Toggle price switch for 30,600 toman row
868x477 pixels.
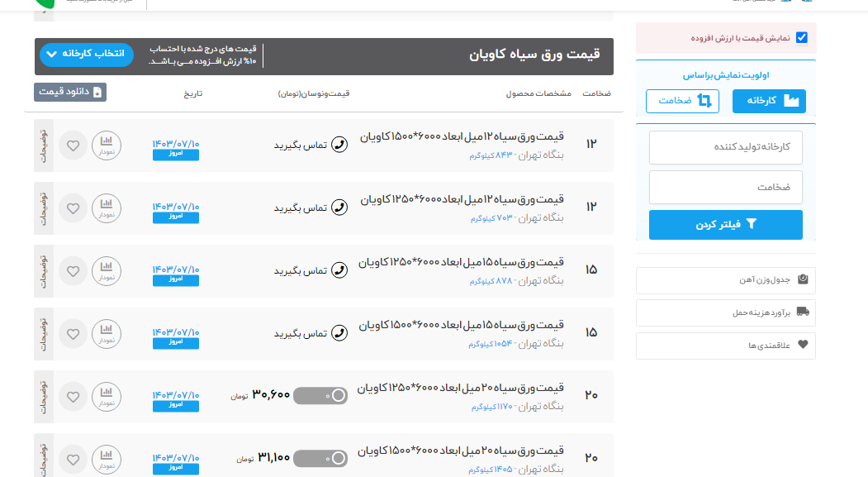tap(320, 396)
